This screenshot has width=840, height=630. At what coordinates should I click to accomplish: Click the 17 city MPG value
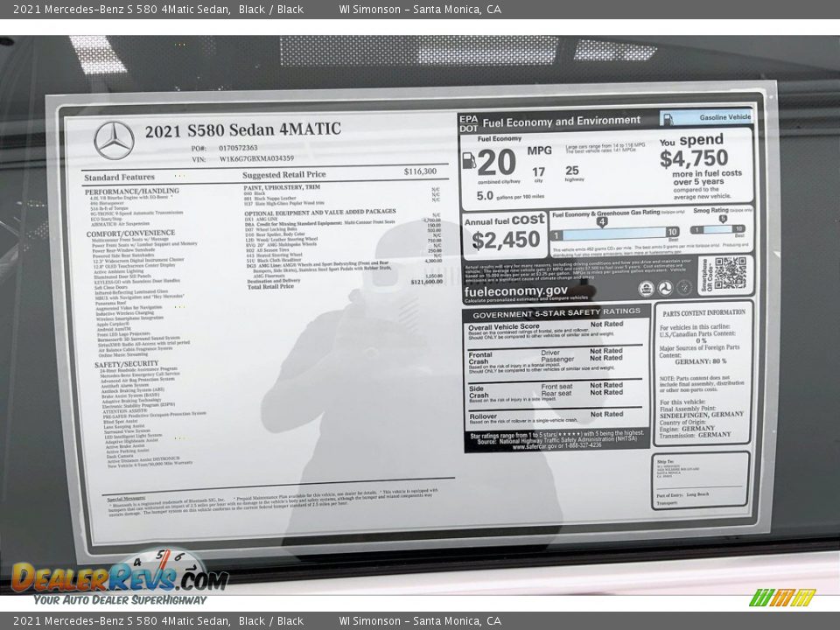[x=538, y=172]
